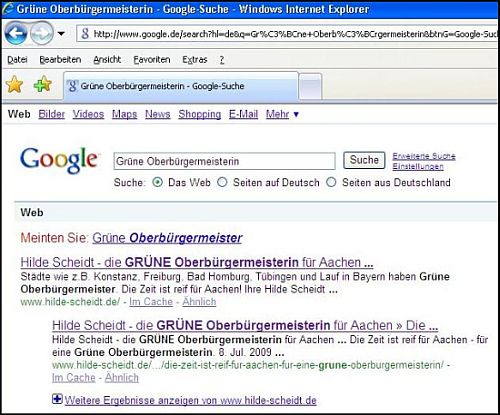
Task: Open the E-Mail link
Action: (x=243, y=114)
